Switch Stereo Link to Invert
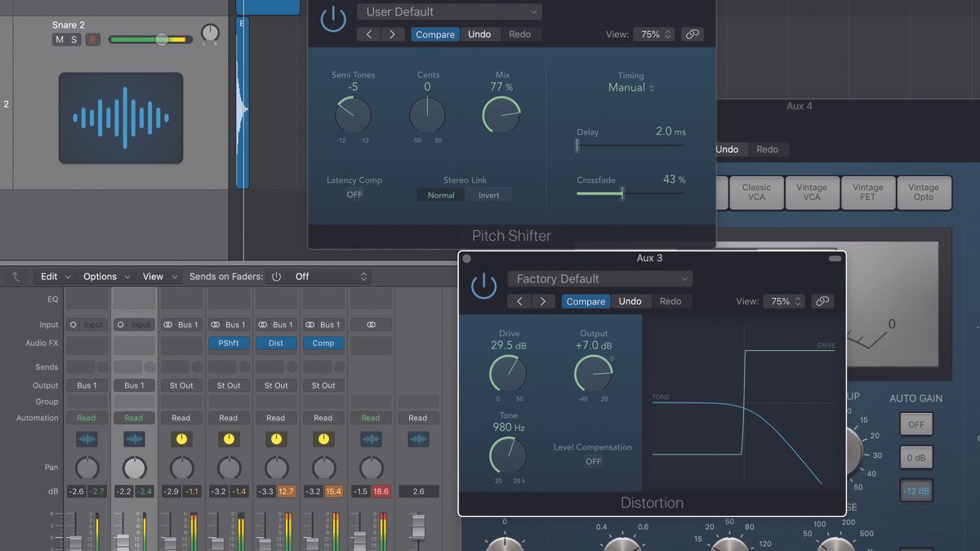 [x=489, y=195]
